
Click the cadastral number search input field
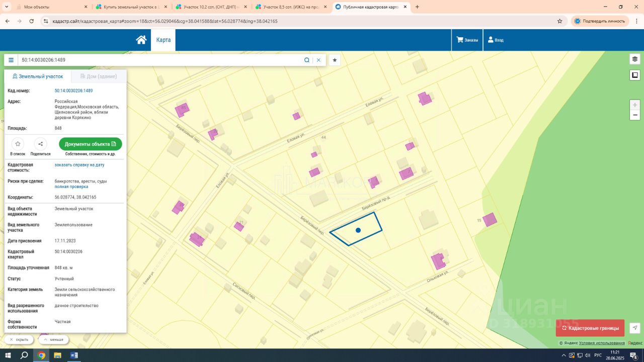coord(158,60)
